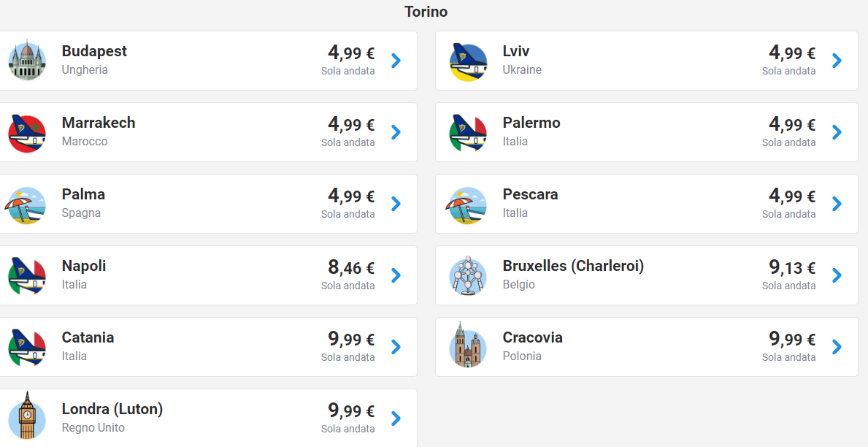This screenshot has width=868, height=447.
Task: Click the Bruxelles Atomium icon
Action: [469, 275]
